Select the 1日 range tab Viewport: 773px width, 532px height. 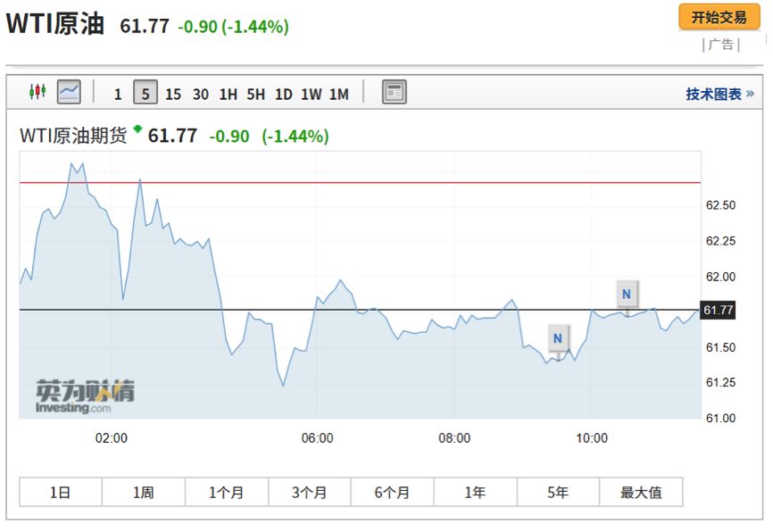61,492
